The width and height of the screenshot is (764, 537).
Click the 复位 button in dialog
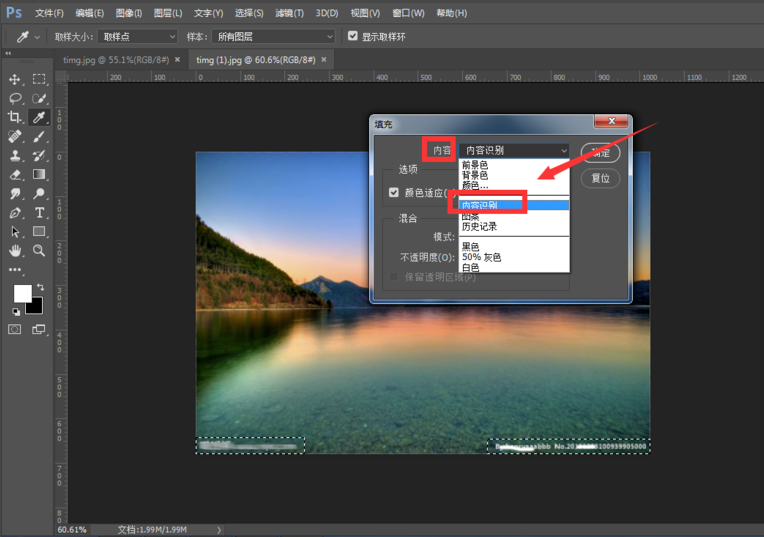coord(600,178)
